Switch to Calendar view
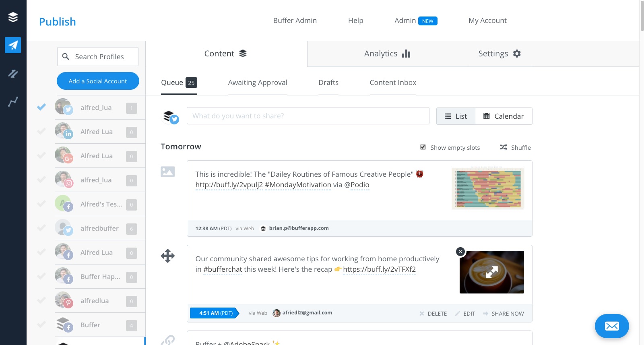644x345 pixels. pyautogui.click(x=504, y=116)
